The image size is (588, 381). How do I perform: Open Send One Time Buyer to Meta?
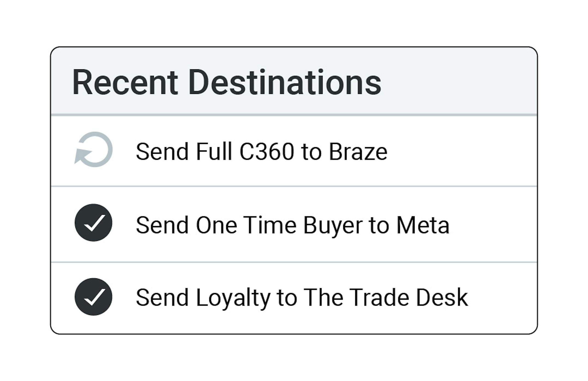293,225
